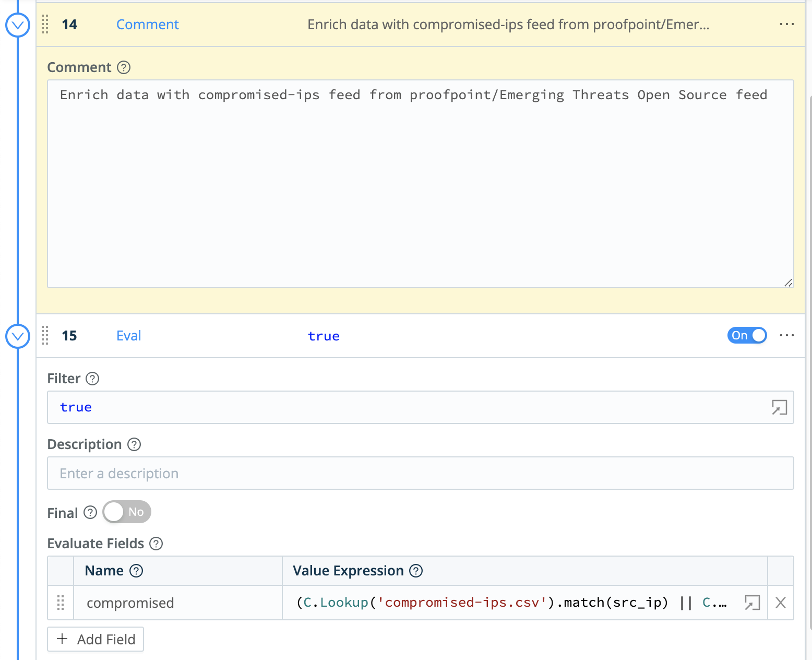Click drag handle of compromised field row
The width and height of the screenshot is (812, 660).
(61, 603)
